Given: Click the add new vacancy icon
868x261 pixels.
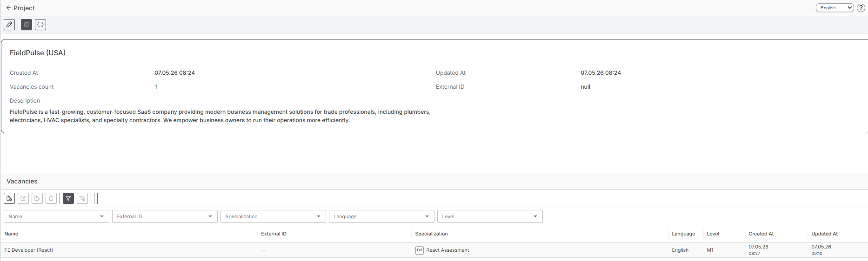Looking at the screenshot, I should click(9, 198).
